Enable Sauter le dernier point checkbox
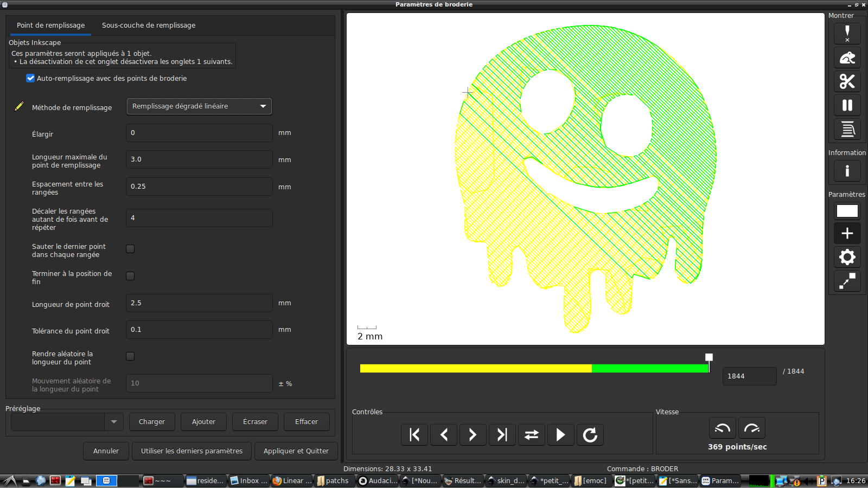The image size is (868, 488). pyautogui.click(x=130, y=249)
